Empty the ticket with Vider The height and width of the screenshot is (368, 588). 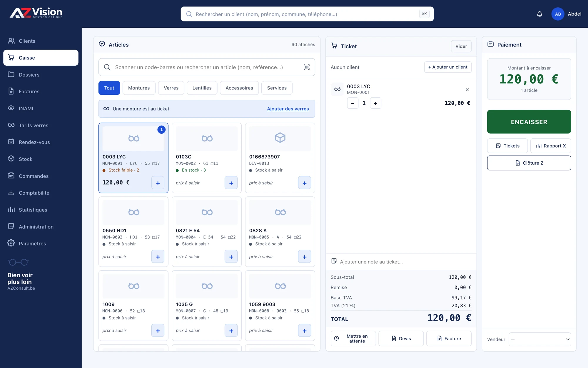461,46
